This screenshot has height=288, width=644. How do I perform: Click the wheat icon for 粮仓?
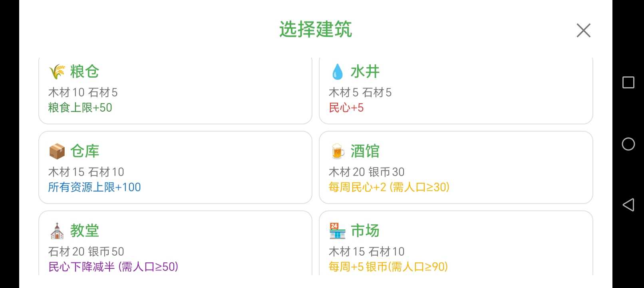[x=57, y=72]
